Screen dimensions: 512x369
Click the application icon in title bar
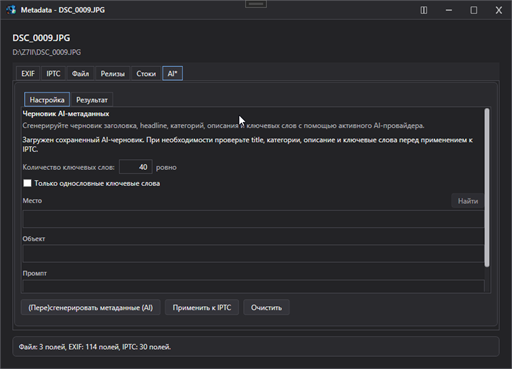pyautogui.click(x=11, y=10)
